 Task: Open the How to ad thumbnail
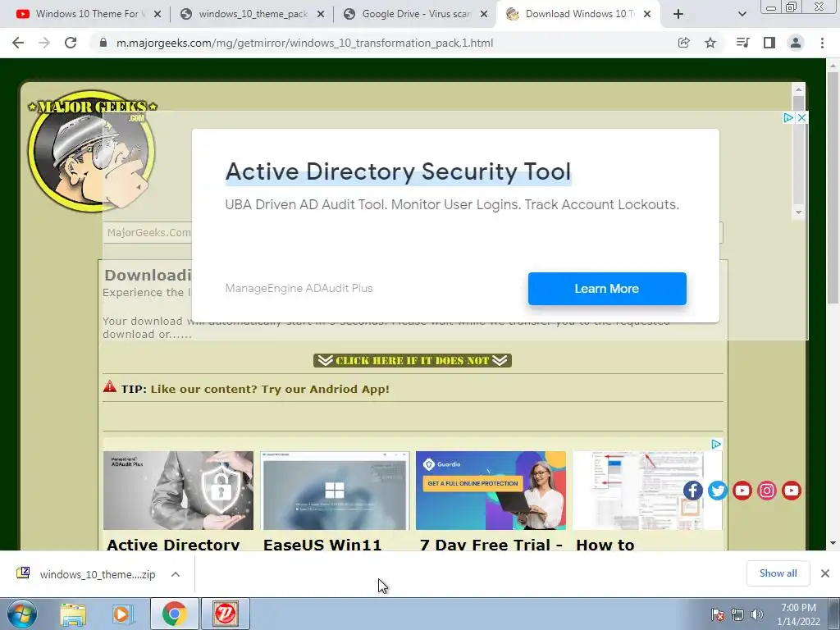[x=647, y=491]
